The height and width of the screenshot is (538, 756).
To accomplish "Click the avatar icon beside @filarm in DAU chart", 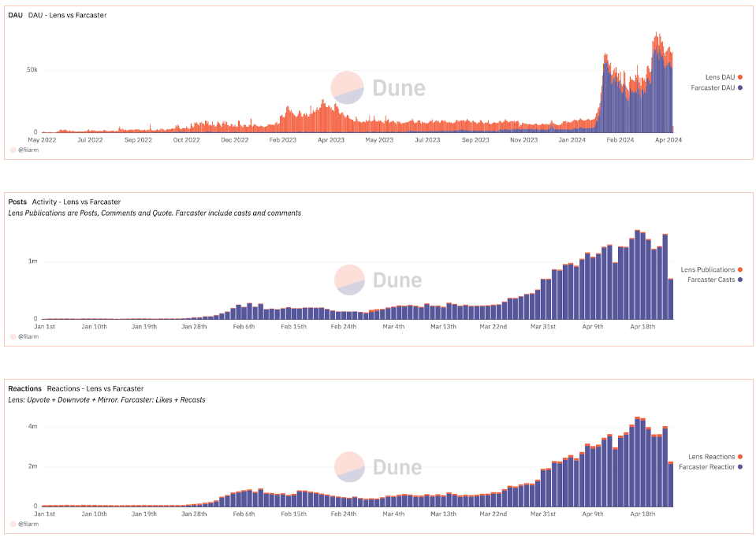I will click(13, 150).
